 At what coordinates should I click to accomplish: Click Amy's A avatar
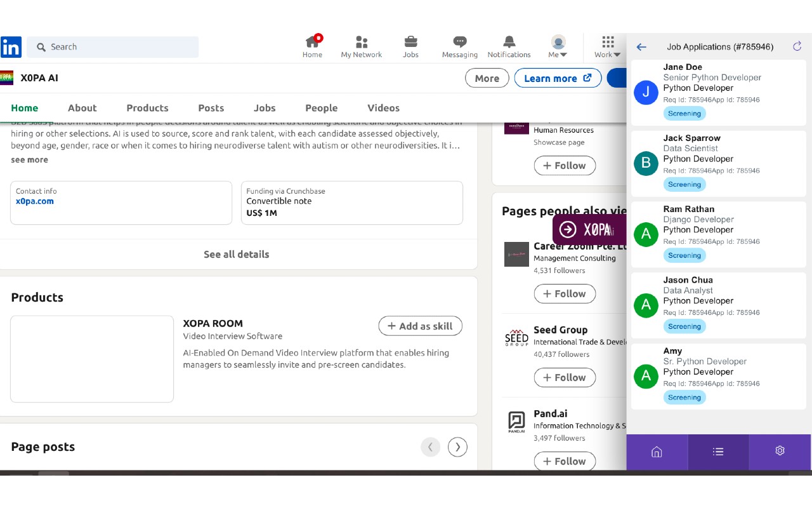pos(646,377)
